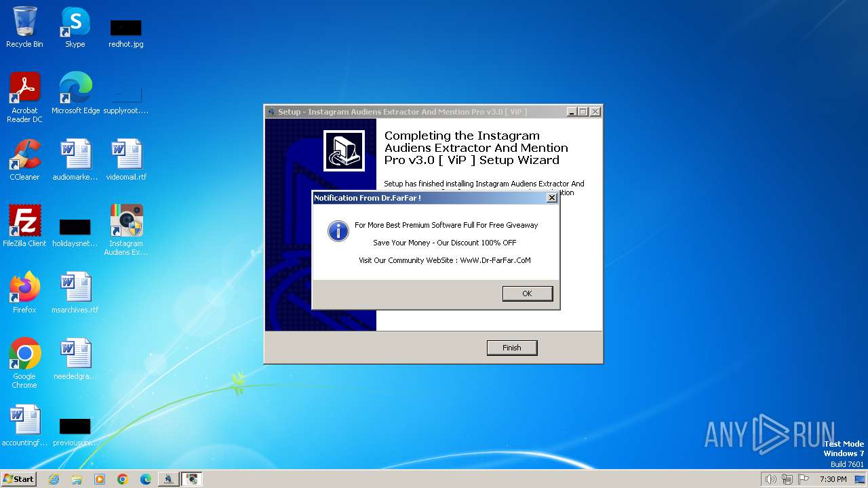868x488 pixels.
Task: Open the CCleaner desktop shortcut
Action: point(24,160)
